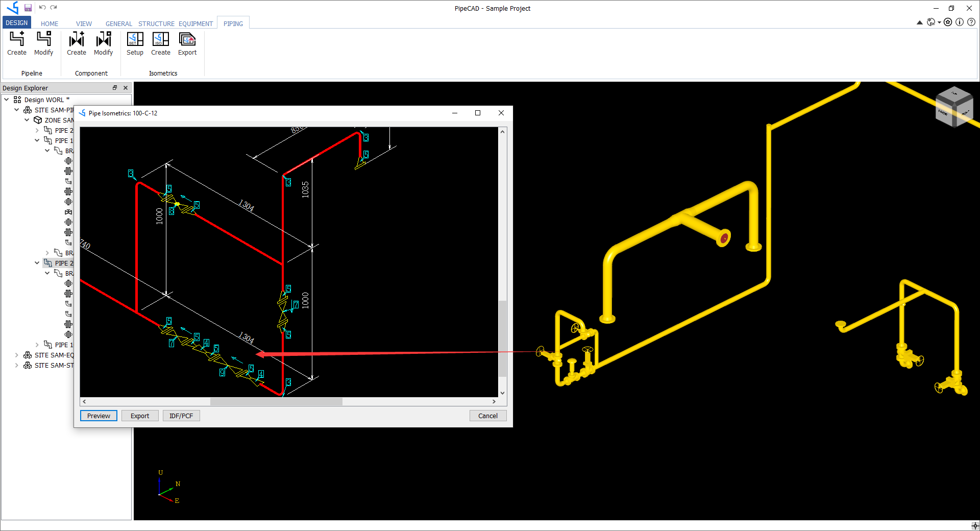Screen dimensions: 980x531
Task: Select the Create Isometrics tool
Action: coord(160,44)
